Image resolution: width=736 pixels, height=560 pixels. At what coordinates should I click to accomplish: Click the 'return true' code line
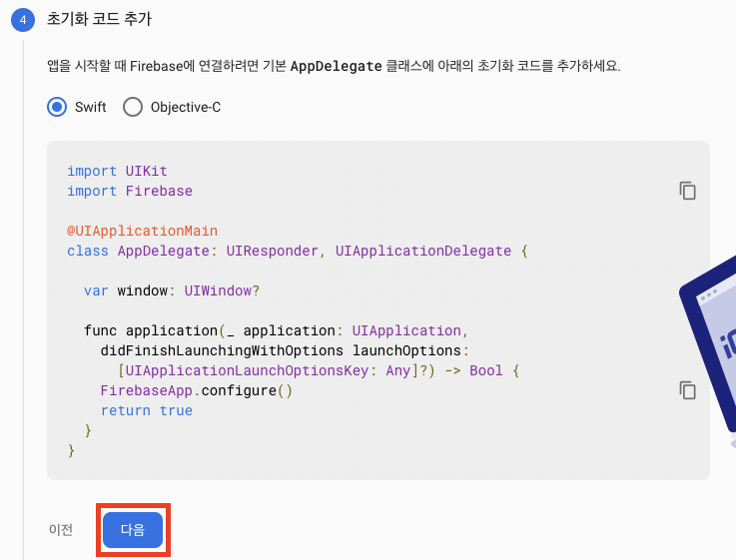point(147,410)
